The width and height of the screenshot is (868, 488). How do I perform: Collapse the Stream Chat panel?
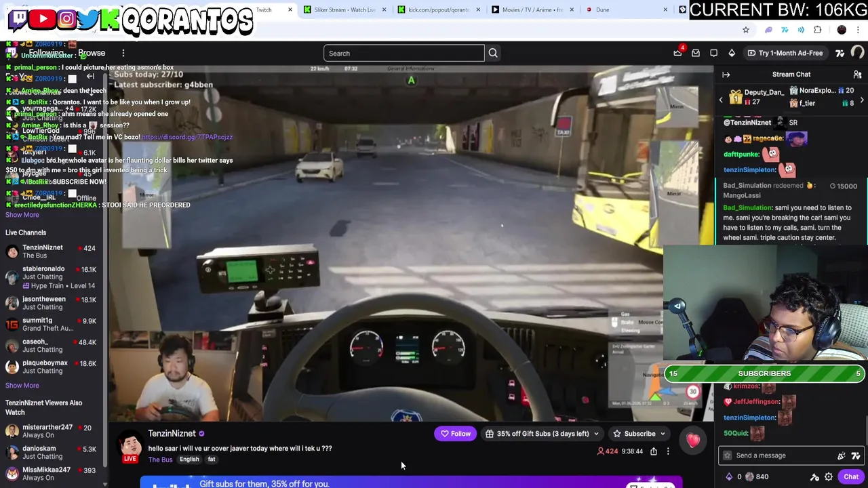(726, 75)
